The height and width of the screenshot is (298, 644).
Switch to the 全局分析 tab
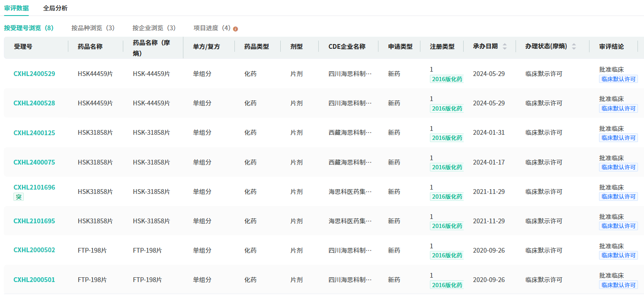click(55, 8)
